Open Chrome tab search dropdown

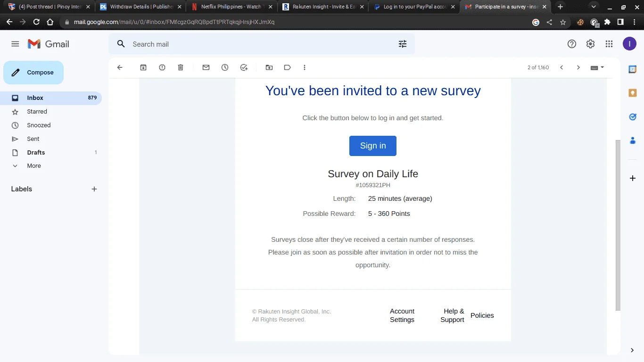coord(594,7)
